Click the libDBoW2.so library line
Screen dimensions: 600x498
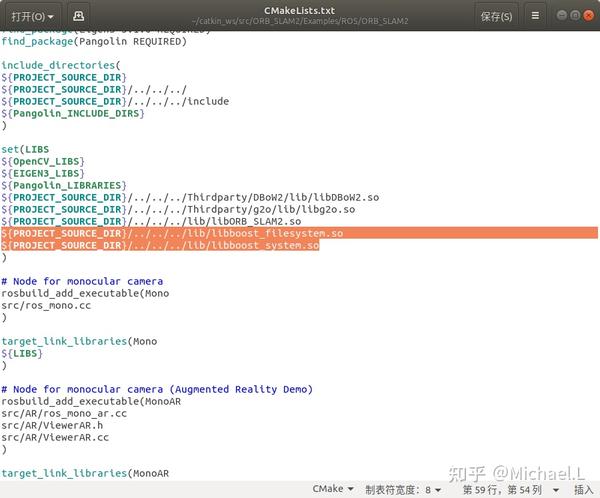[190, 198]
